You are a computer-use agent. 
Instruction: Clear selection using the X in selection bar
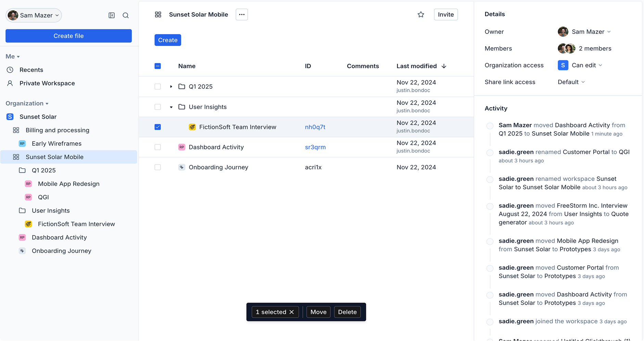(x=292, y=312)
